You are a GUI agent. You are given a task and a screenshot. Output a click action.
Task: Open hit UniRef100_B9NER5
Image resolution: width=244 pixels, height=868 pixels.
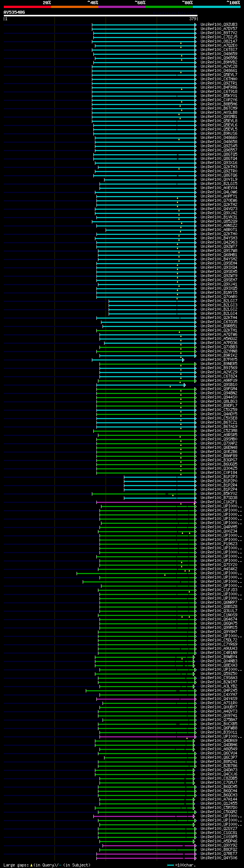pos(219,364)
